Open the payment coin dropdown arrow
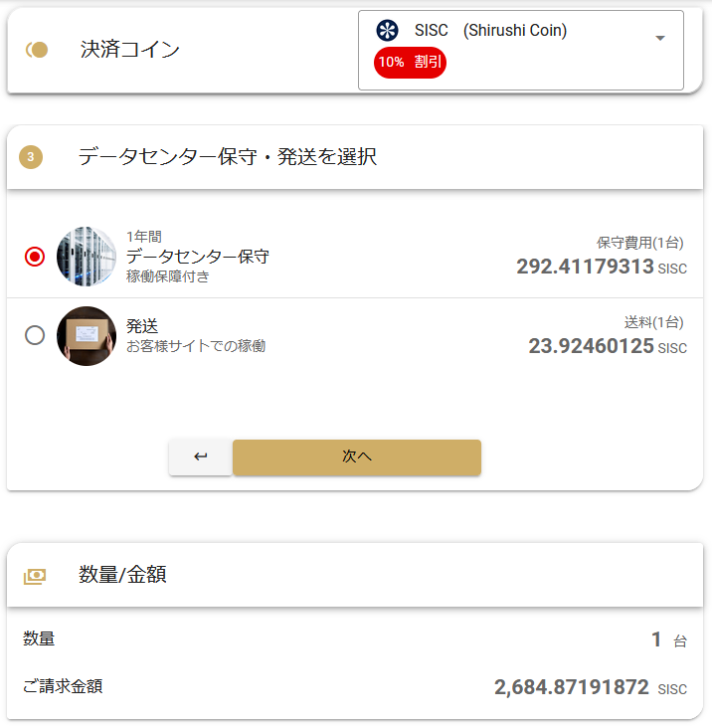 (660, 38)
